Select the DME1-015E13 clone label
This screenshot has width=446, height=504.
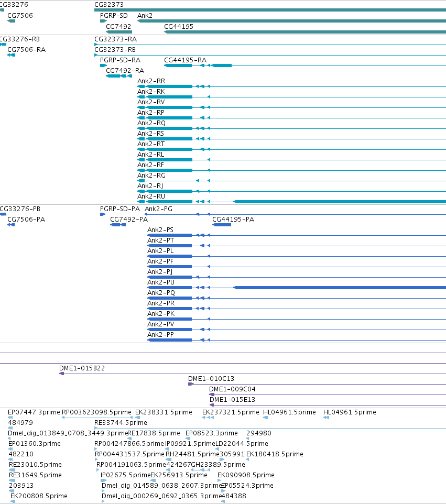(x=232, y=400)
